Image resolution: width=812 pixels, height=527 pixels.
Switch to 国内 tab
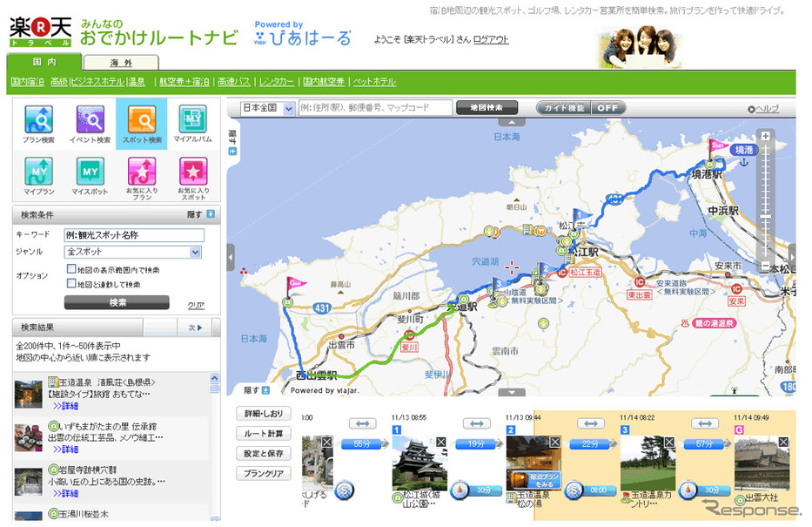[44, 62]
